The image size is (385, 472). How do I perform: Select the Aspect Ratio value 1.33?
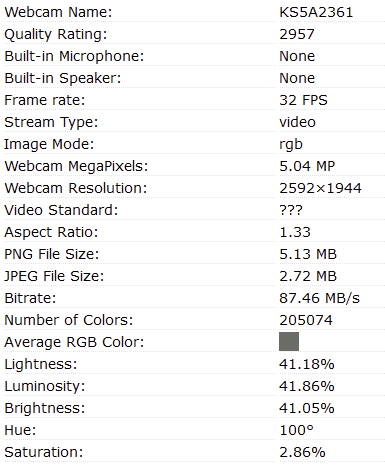pyautogui.click(x=295, y=232)
